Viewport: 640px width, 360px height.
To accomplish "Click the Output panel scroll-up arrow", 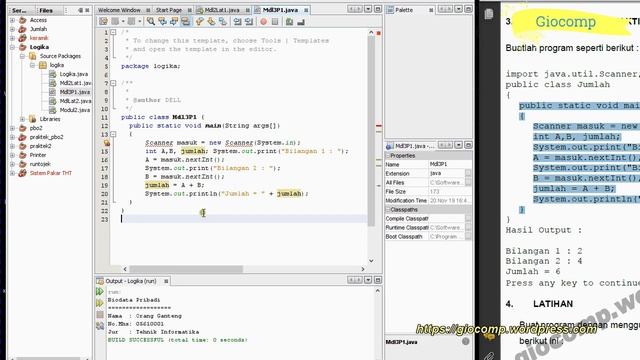I will tap(378, 291).
